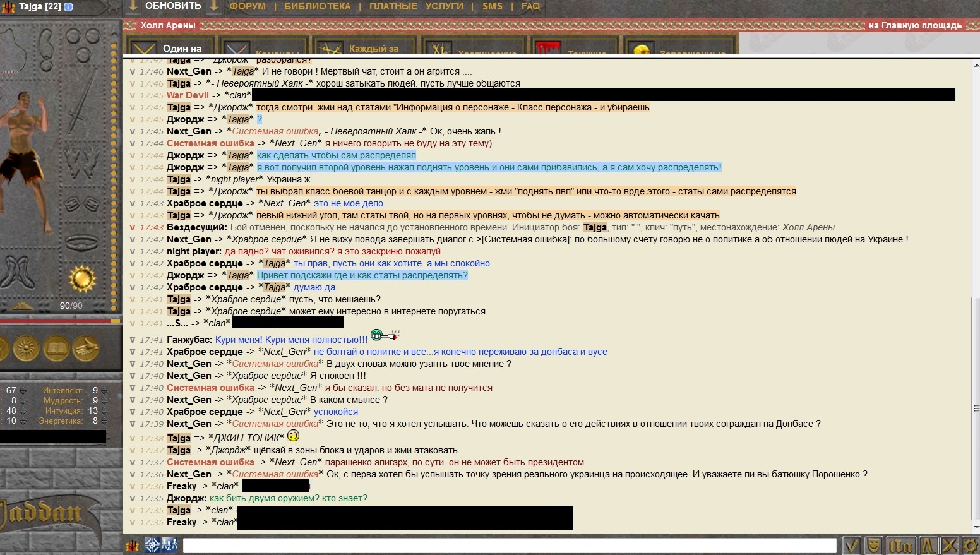
Task: Open the SMS menu link
Action: point(493,6)
